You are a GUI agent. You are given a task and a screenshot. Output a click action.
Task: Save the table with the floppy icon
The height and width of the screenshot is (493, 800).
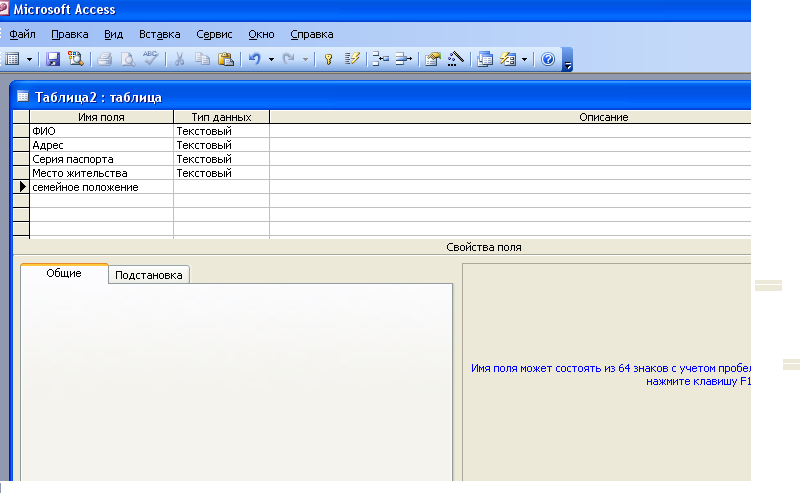click(53, 59)
